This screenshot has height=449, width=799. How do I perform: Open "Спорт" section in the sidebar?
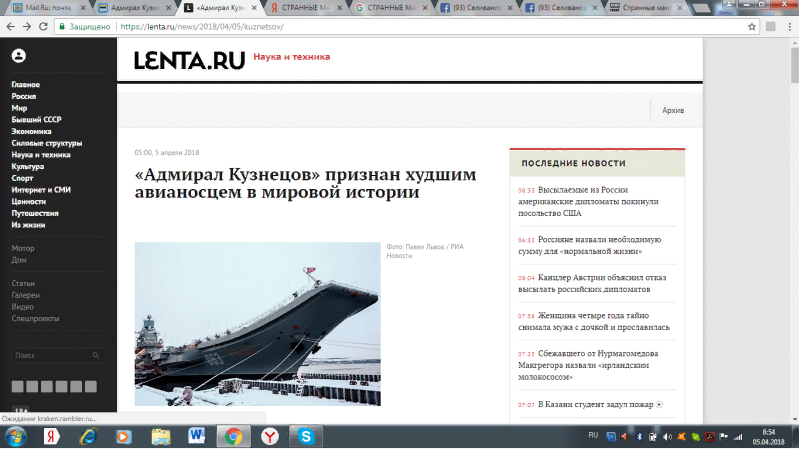point(22,178)
